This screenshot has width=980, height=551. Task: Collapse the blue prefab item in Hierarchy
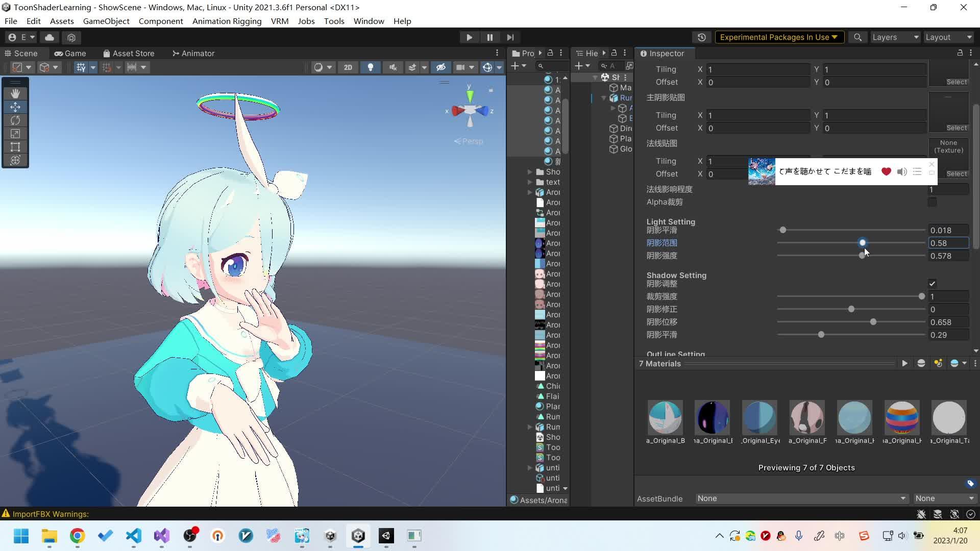pyautogui.click(x=604, y=98)
